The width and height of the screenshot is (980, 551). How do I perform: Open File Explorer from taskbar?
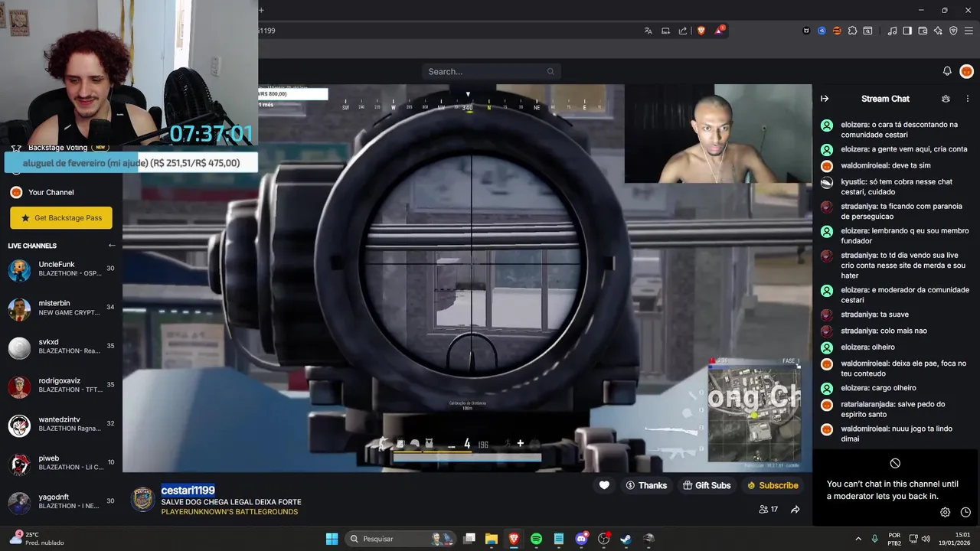coord(492,539)
